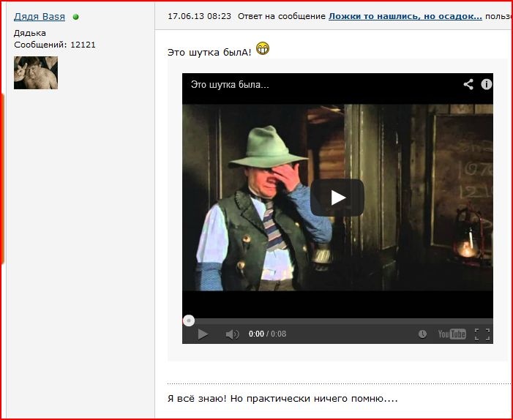Open the YouTube share icon
The image size is (513, 420).
tap(468, 84)
